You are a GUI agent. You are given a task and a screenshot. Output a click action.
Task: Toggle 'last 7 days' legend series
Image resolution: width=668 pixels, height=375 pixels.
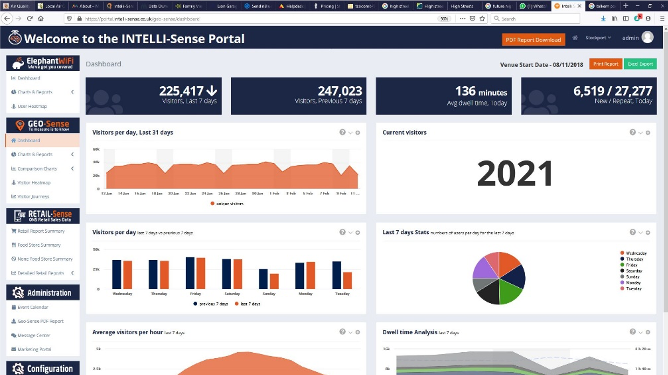[248, 304]
